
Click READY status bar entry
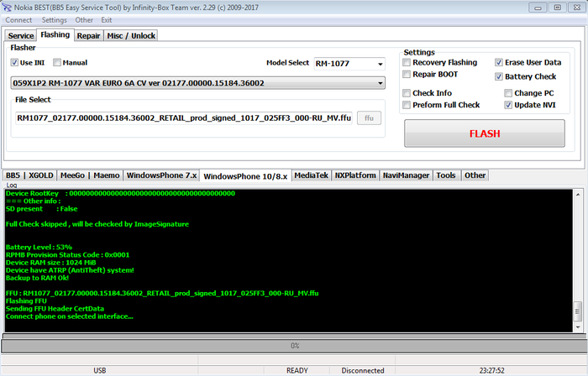[x=297, y=370]
